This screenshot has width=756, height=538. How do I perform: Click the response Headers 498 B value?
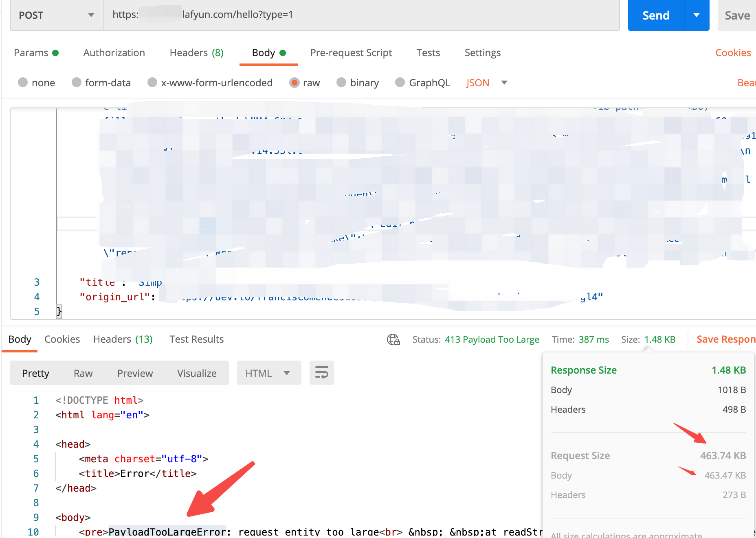tap(734, 409)
